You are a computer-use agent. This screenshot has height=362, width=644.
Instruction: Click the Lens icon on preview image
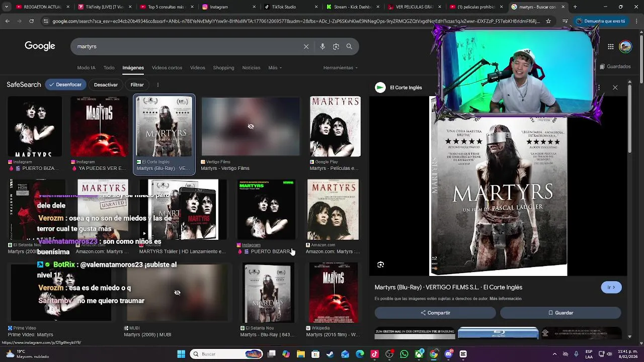(380, 264)
